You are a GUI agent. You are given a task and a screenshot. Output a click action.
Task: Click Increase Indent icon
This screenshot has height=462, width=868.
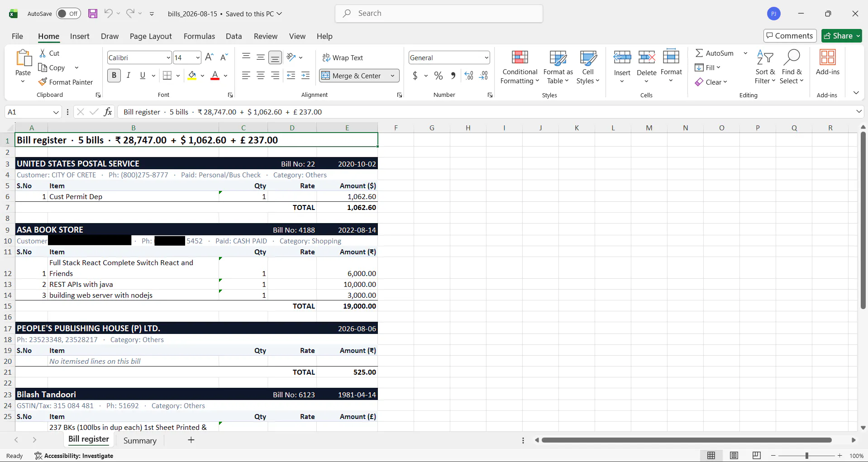click(x=306, y=76)
